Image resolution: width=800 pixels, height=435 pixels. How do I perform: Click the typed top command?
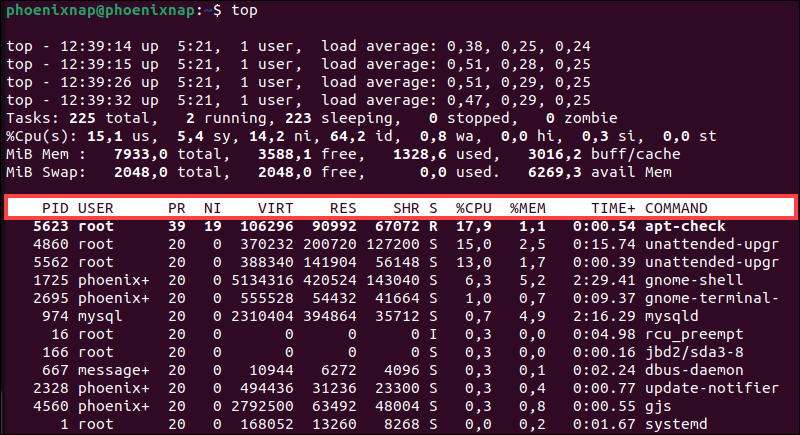[x=244, y=10]
